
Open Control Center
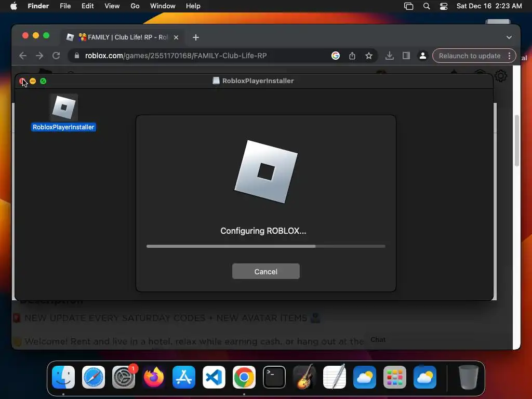point(444,6)
